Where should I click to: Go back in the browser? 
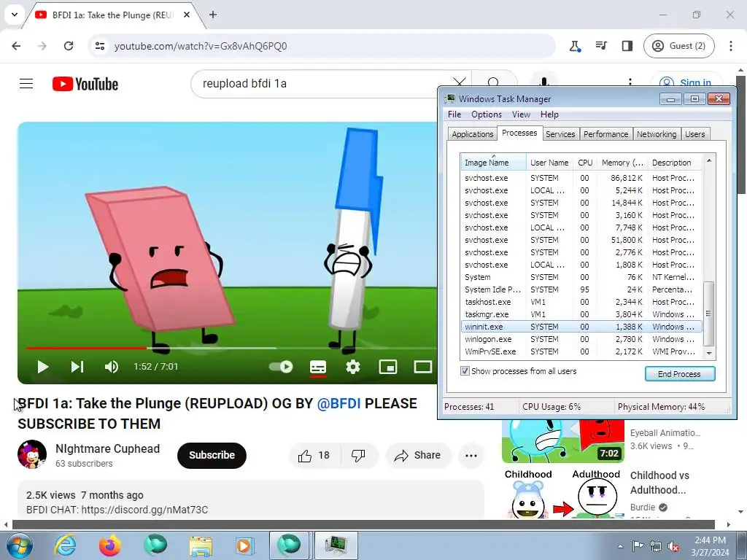point(16,46)
